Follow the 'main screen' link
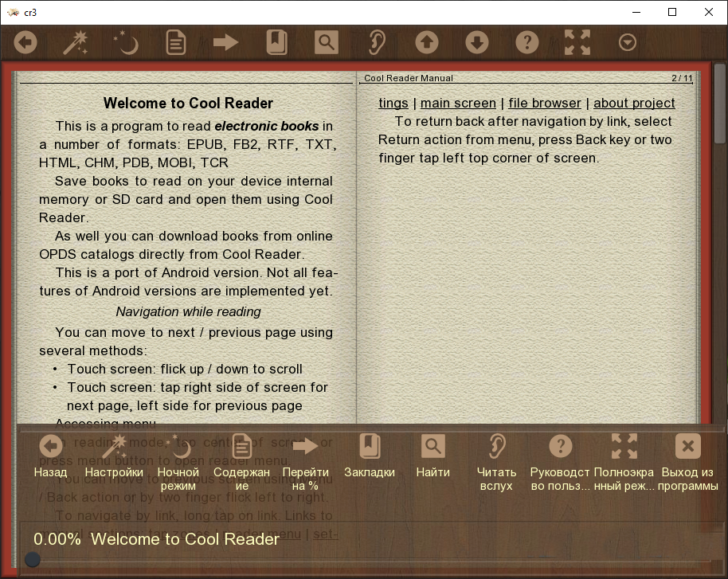 tap(458, 103)
